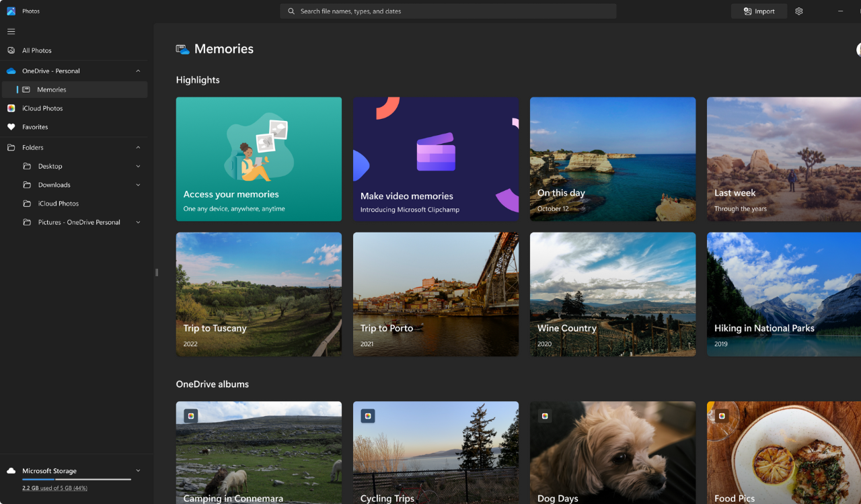861x504 pixels.
Task: Click the OneDrive badge on Food Pics album
Action: point(721,415)
